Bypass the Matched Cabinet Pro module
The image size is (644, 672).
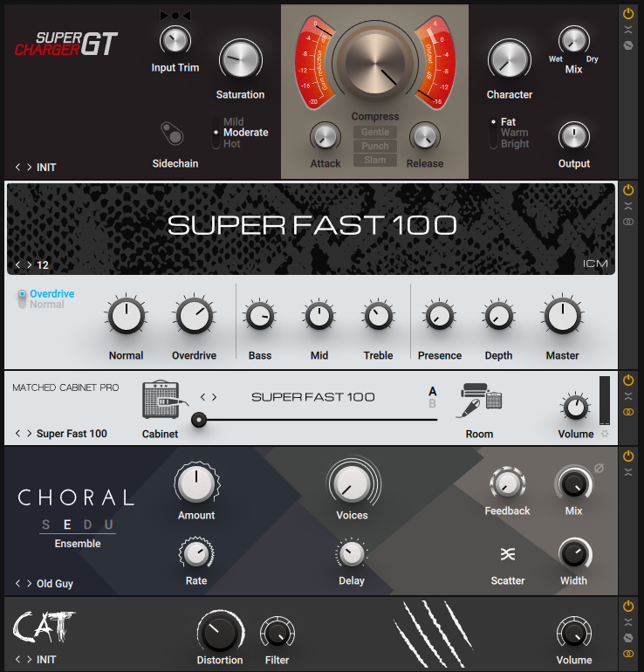pos(628,380)
